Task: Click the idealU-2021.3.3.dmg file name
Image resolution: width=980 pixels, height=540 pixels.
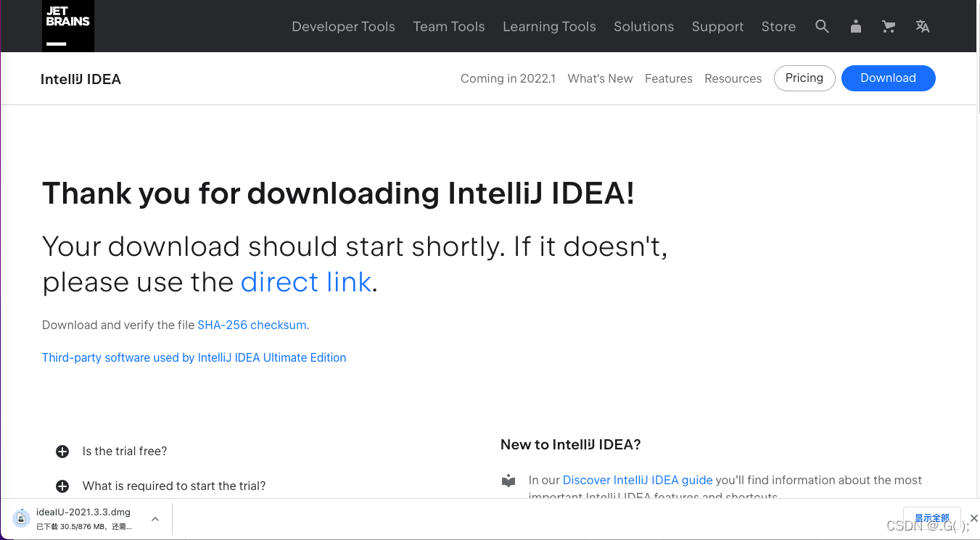Action: pyautogui.click(x=83, y=512)
